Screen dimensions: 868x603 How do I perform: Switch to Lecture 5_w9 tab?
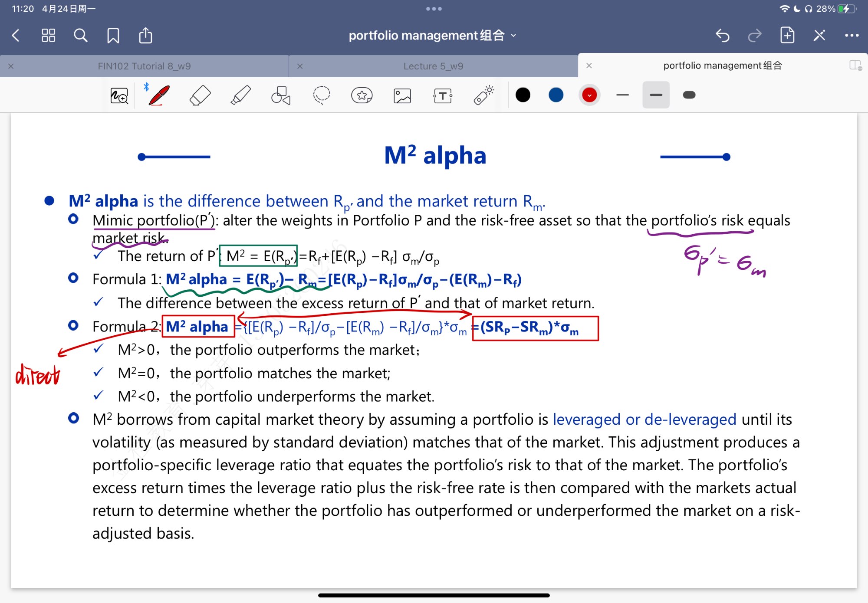[x=433, y=66]
